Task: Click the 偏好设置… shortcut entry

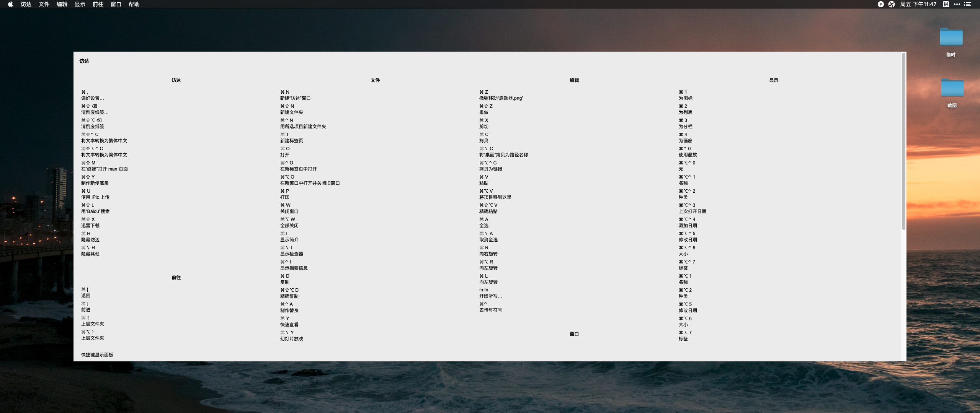Action: (92, 98)
